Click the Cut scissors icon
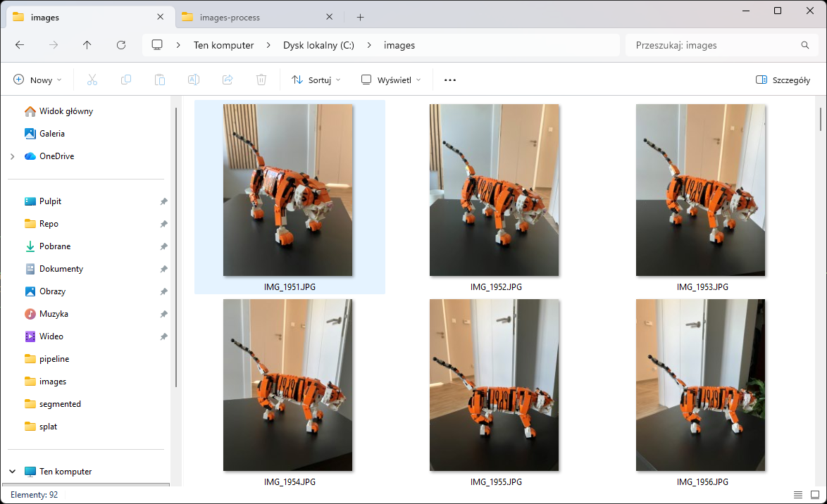This screenshot has width=827, height=504. [x=92, y=80]
